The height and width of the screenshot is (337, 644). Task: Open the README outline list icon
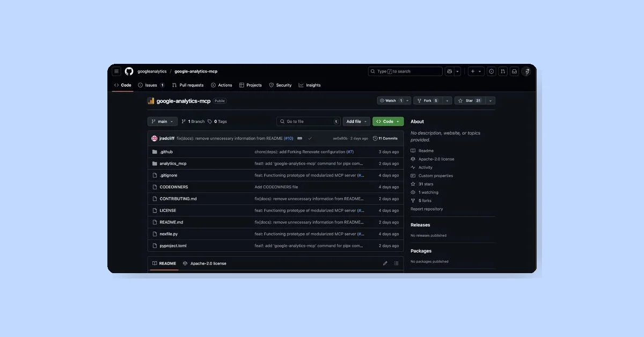(x=396, y=263)
